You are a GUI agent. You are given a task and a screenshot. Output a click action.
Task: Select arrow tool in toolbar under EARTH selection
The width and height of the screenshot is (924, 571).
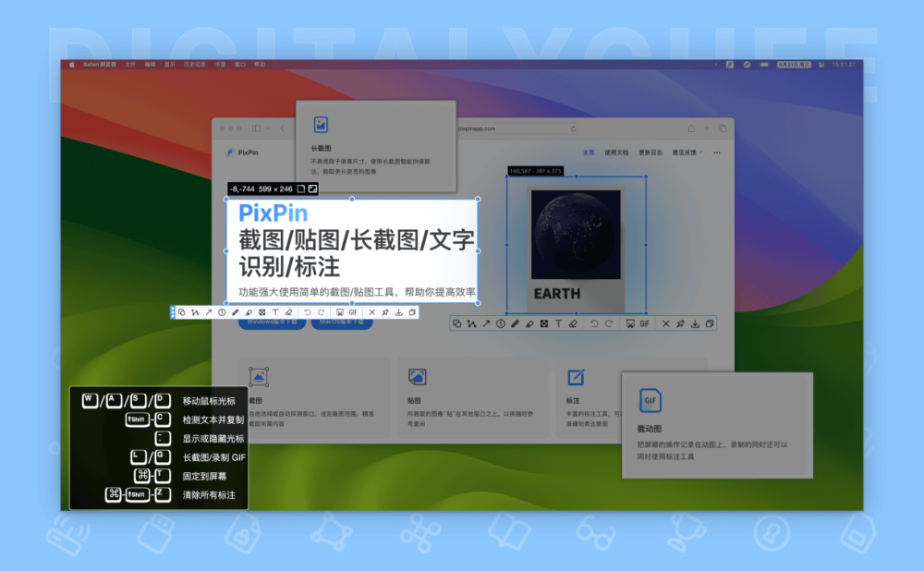[x=486, y=323]
